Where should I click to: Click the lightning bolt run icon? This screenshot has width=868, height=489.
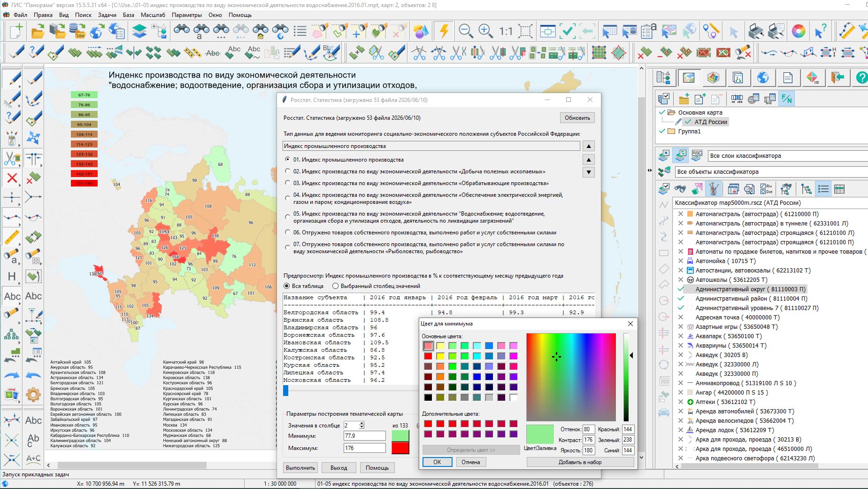tap(444, 31)
